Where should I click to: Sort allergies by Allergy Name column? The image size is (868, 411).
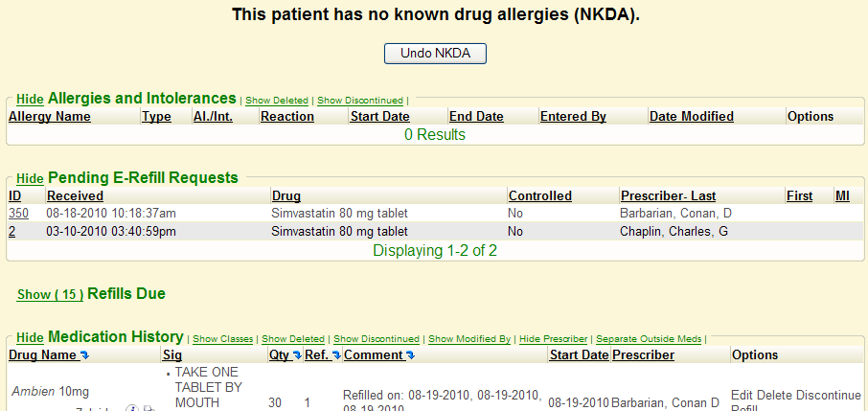50,117
